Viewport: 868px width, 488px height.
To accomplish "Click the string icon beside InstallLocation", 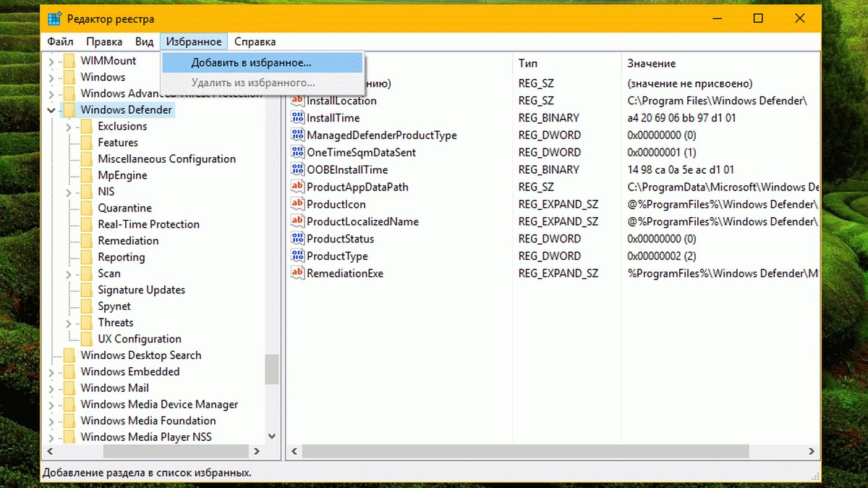I will [x=297, y=101].
